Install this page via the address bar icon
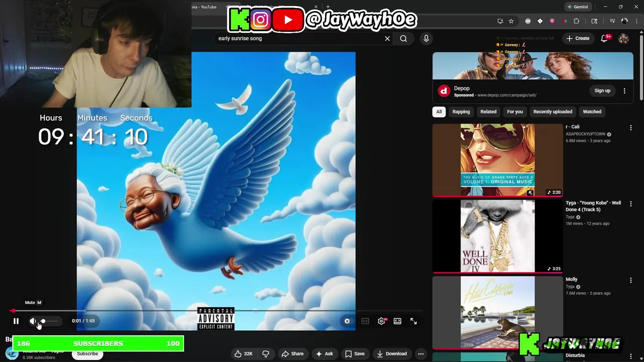This screenshot has height=362, width=644. tap(500, 21)
